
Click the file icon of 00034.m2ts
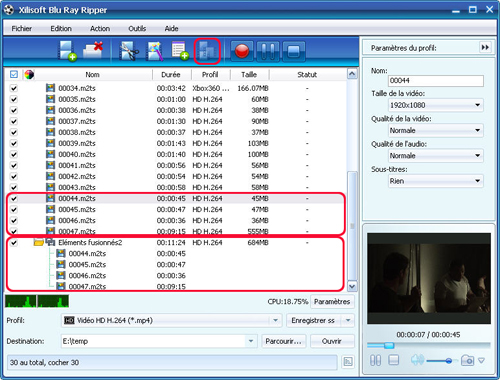click(x=50, y=88)
